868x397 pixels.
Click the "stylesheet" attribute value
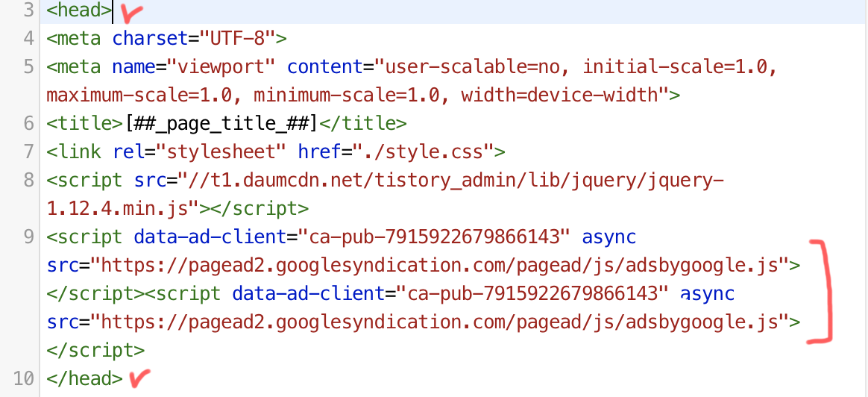click(221, 151)
